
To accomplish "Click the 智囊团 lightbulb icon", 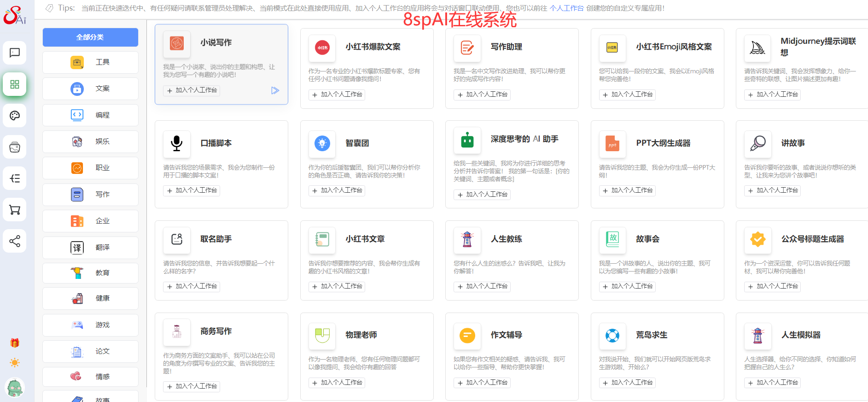I will pyautogui.click(x=322, y=143).
